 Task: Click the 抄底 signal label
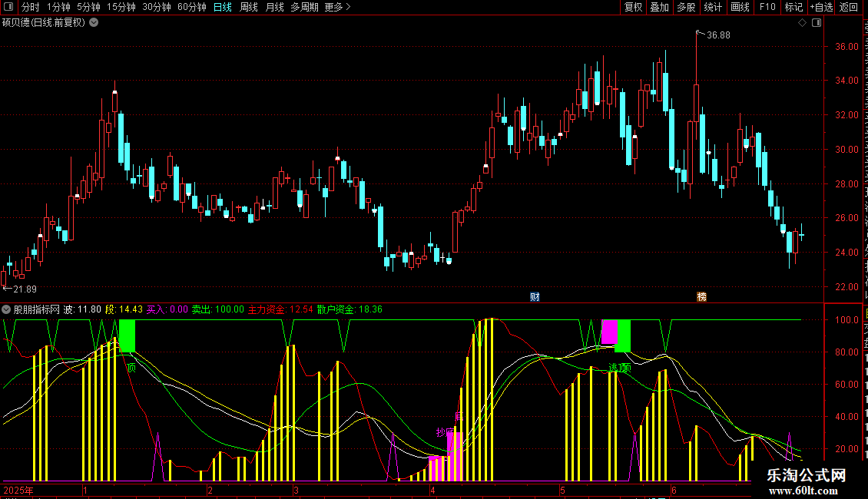446,432
